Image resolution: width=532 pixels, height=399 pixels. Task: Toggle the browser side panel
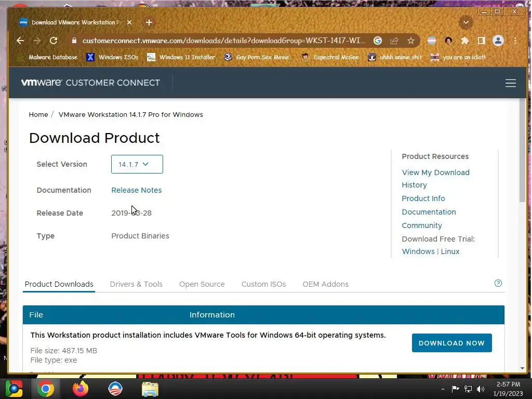[481, 41]
